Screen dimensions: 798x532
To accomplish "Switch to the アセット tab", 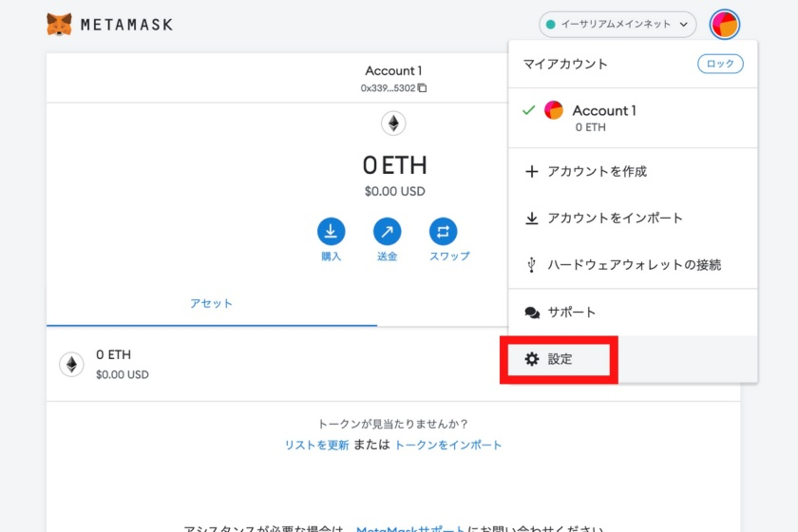I will click(x=211, y=303).
